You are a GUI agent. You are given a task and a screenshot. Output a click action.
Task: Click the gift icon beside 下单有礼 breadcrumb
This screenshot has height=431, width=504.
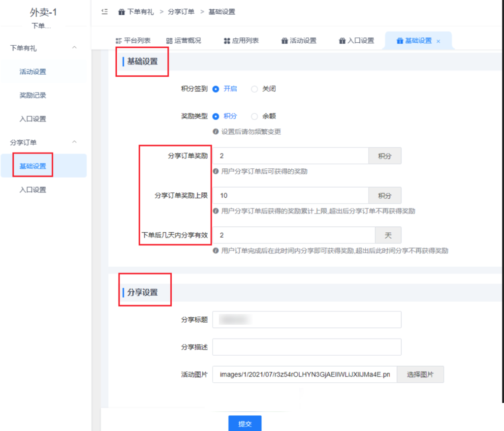[122, 12]
